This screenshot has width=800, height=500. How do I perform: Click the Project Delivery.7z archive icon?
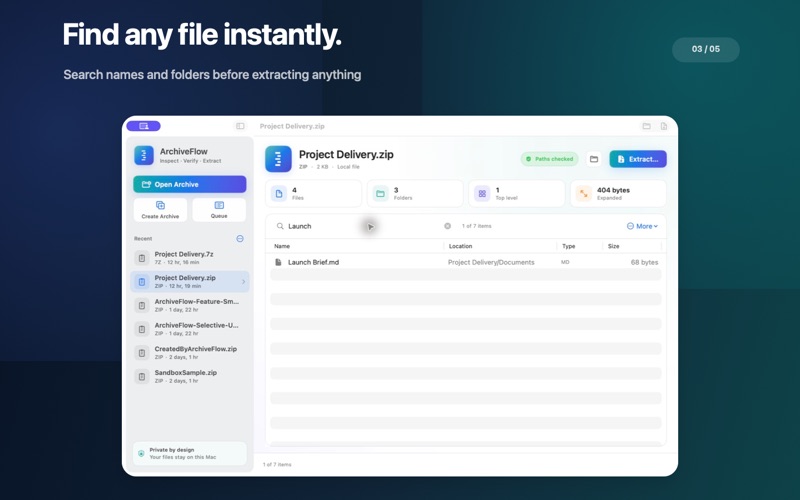click(x=142, y=258)
